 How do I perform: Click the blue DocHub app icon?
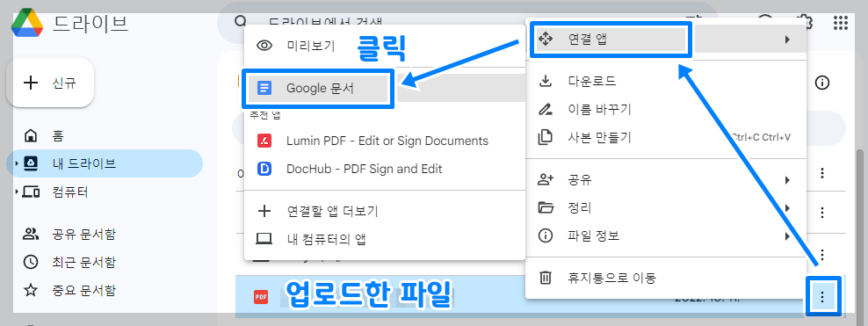(264, 168)
